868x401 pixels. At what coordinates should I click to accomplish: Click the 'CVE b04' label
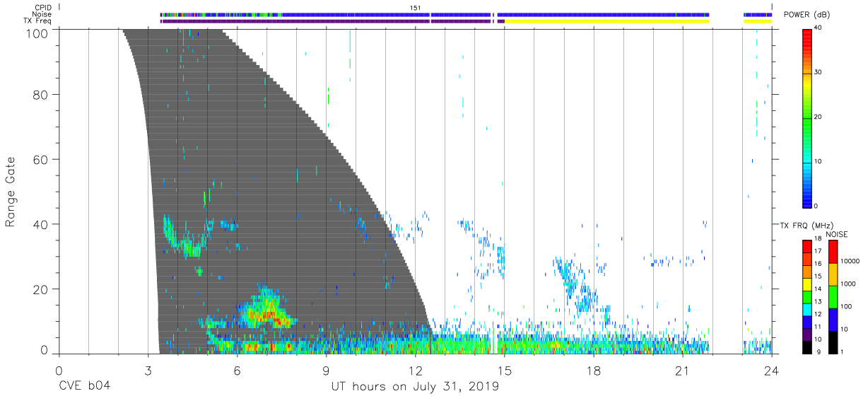[84, 387]
